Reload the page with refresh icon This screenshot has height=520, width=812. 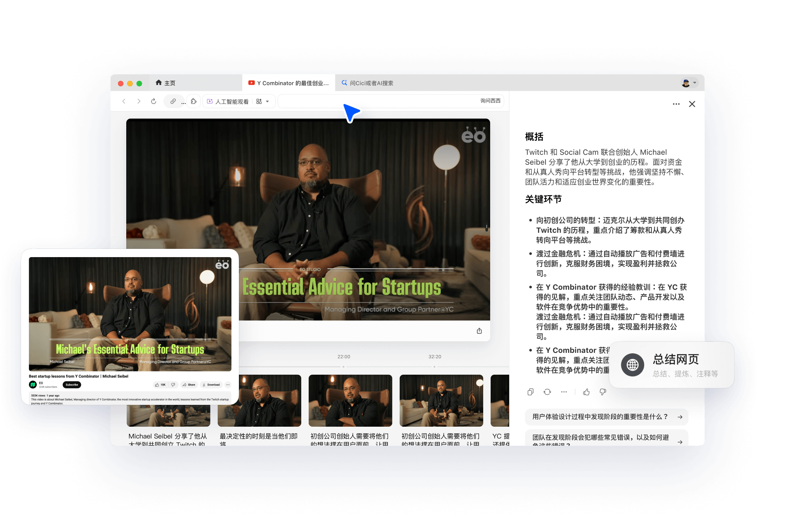153,101
